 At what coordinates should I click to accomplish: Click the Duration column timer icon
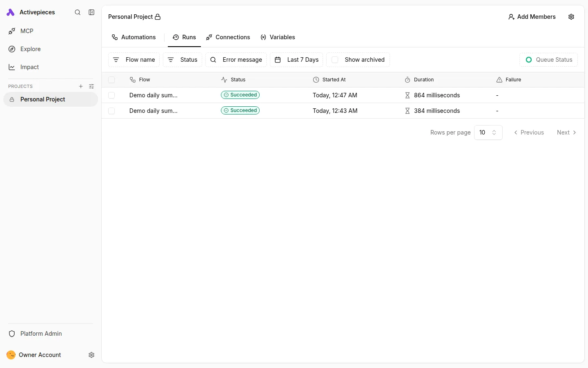tap(408, 80)
